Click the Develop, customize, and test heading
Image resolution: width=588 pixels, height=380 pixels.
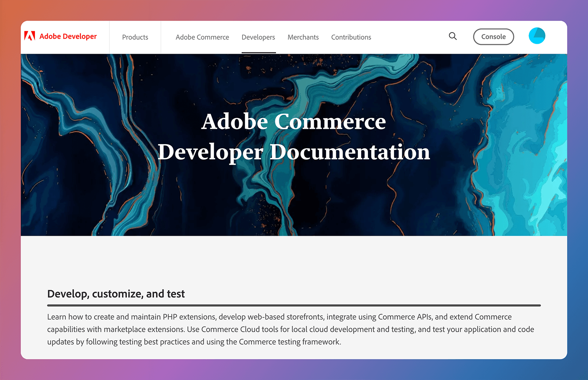tap(116, 294)
